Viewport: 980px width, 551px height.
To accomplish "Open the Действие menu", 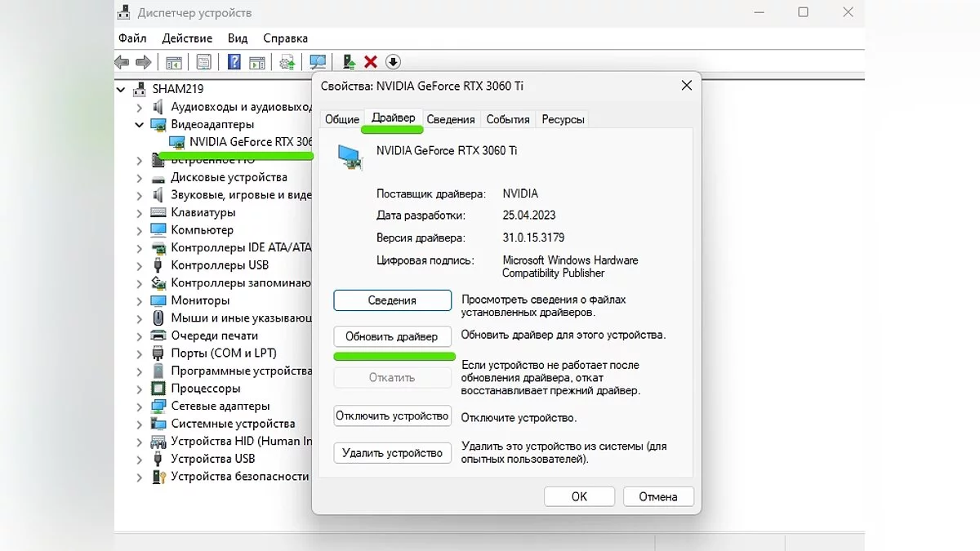I will 187,38.
